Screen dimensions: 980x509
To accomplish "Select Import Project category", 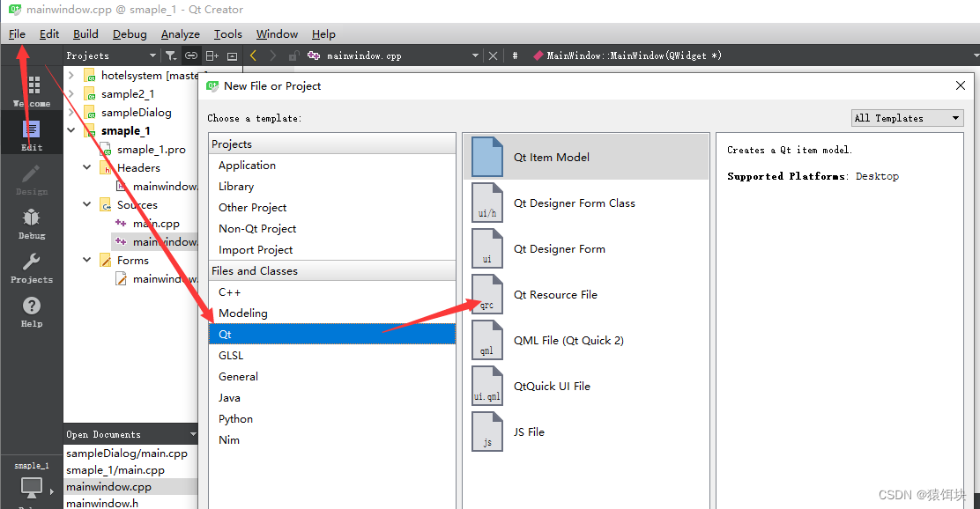I will (332, 250).
